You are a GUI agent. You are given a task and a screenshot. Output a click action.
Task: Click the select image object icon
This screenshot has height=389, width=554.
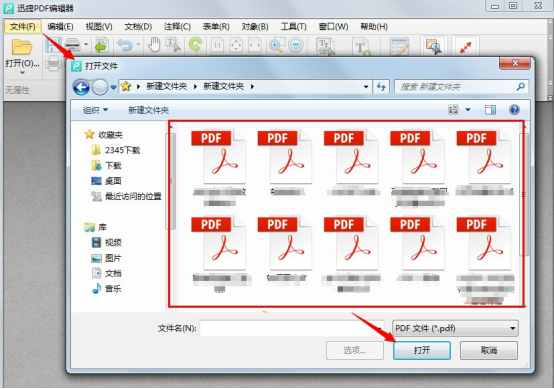434,46
